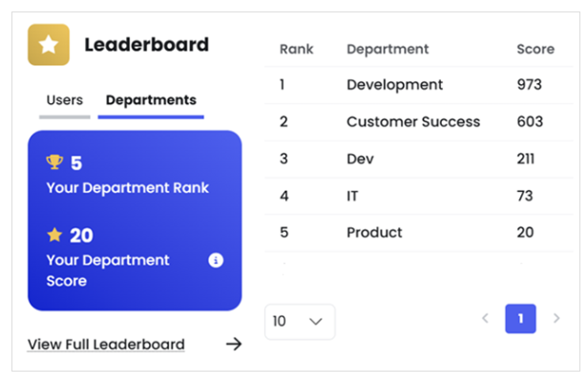Click the Product department row
The height and width of the screenshot is (384, 588).
tap(419, 233)
